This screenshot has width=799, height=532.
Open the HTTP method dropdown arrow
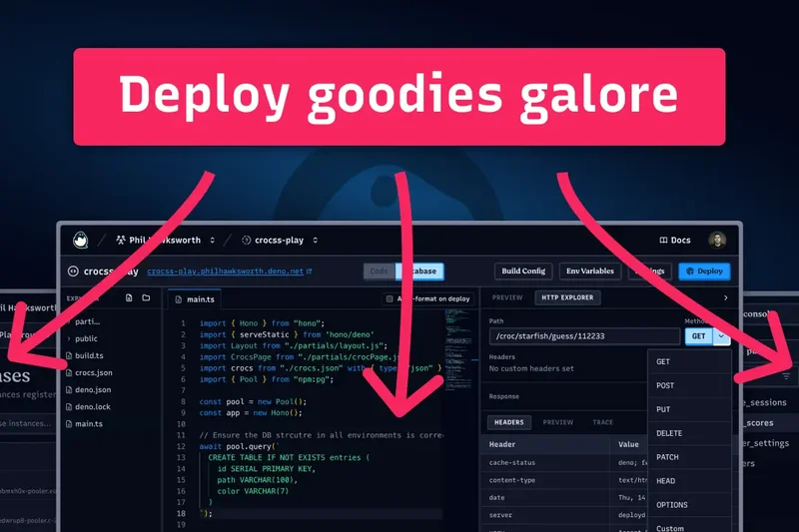click(x=721, y=336)
